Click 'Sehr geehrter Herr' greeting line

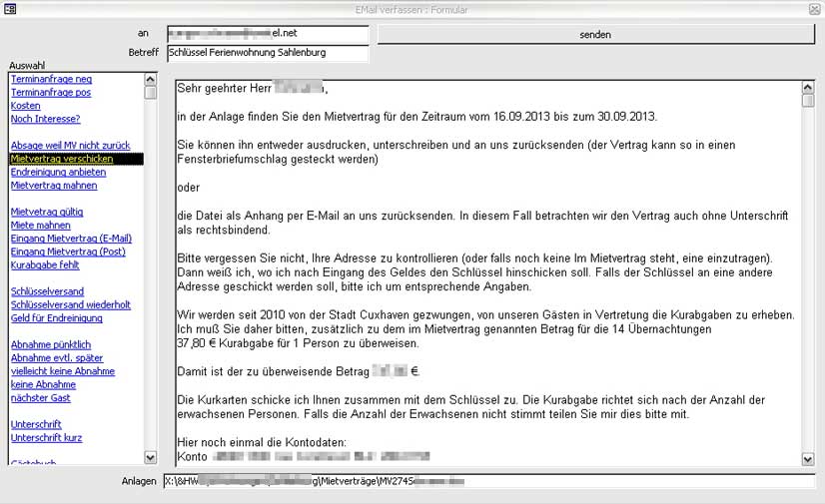pos(253,88)
